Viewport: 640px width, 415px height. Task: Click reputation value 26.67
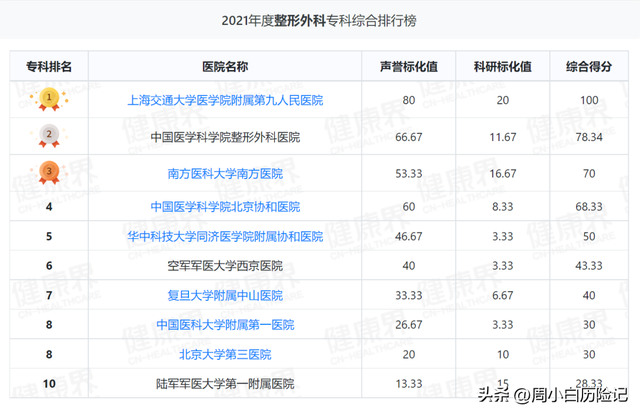pyautogui.click(x=409, y=325)
